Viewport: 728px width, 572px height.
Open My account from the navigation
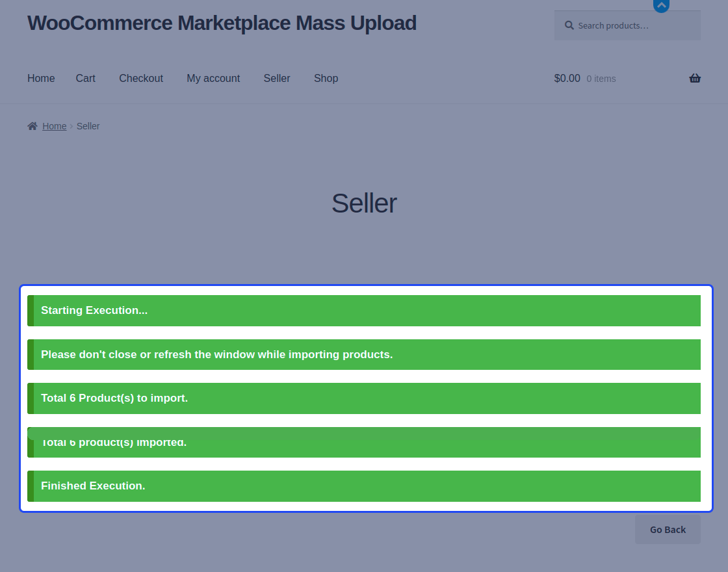tap(213, 78)
